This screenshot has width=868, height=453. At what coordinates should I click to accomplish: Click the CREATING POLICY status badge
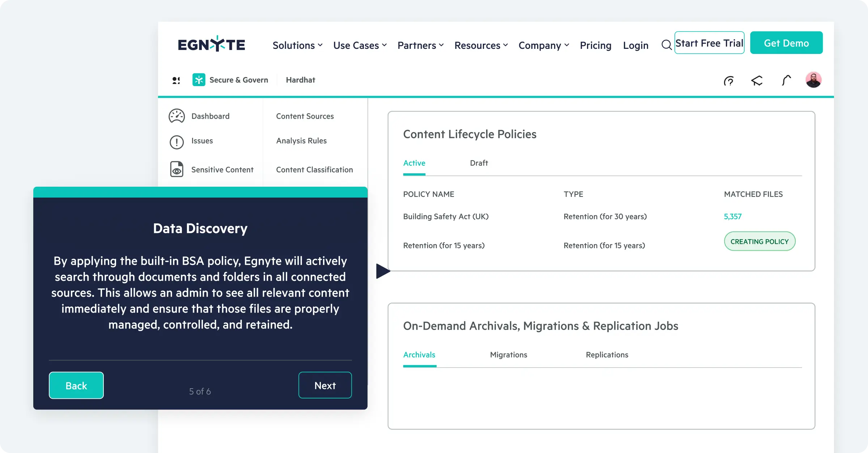pyautogui.click(x=759, y=241)
